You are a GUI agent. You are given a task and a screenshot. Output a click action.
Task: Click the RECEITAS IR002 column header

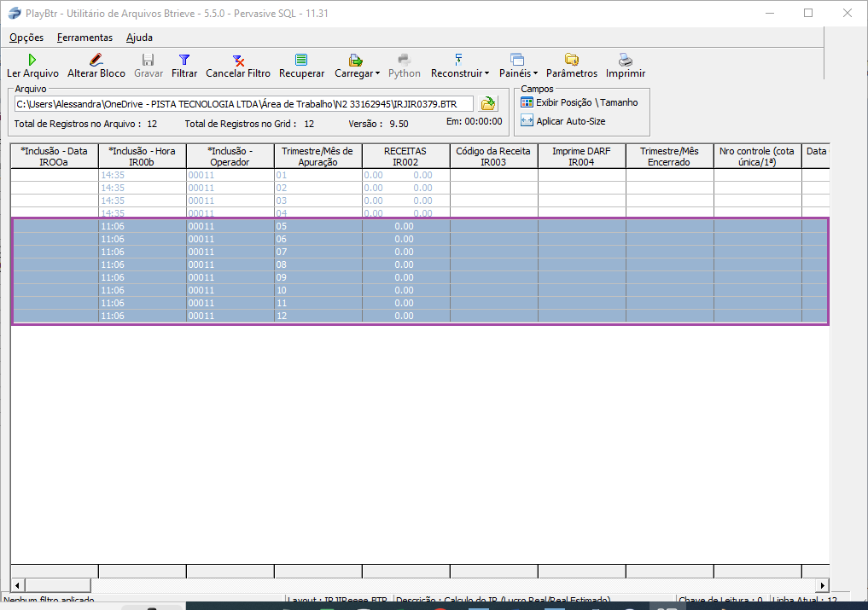[405, 156]
